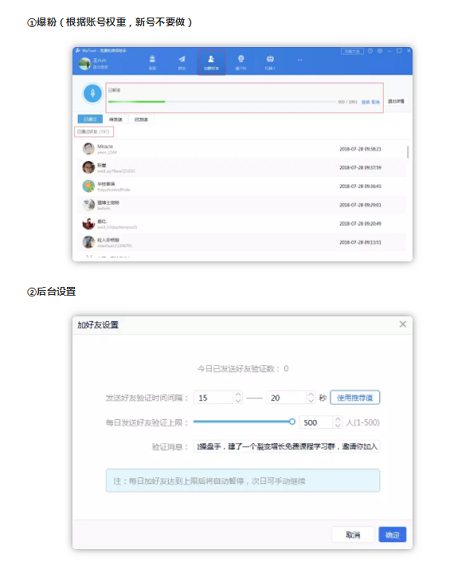This screenshot has height=565, width=450.
Task: Decrease the 500 daily limit value
Action: coord(338,426)
